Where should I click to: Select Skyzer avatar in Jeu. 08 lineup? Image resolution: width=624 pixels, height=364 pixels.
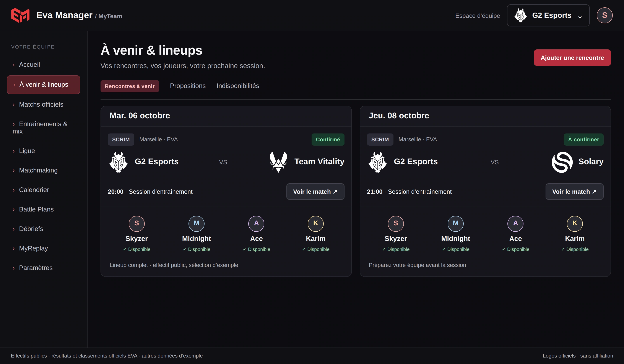coord(396,224)
